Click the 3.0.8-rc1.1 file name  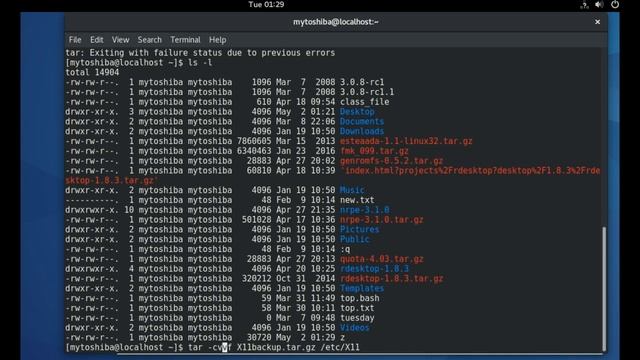coord(367,92)
